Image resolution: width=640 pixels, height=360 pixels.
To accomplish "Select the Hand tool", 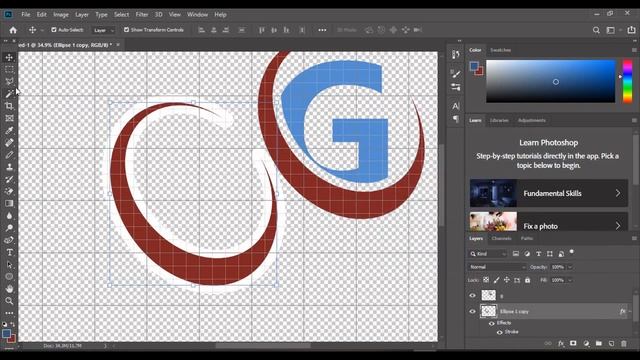I will [9, 289].
